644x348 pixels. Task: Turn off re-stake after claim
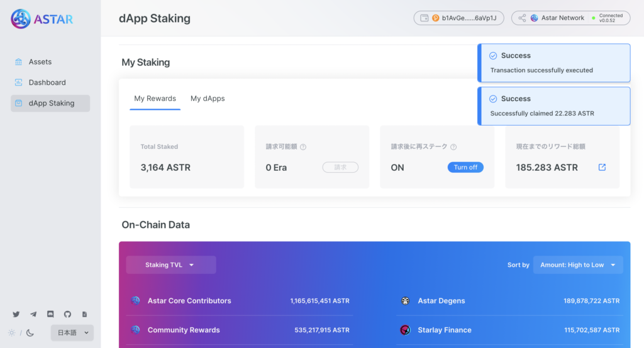[465, 168]
